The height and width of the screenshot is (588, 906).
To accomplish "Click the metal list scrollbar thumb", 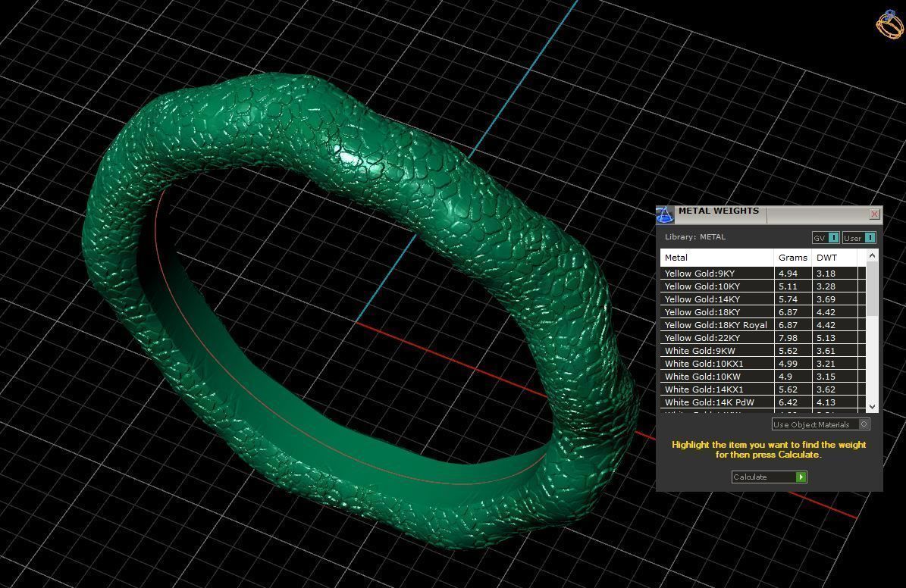I will pos(873,289).
